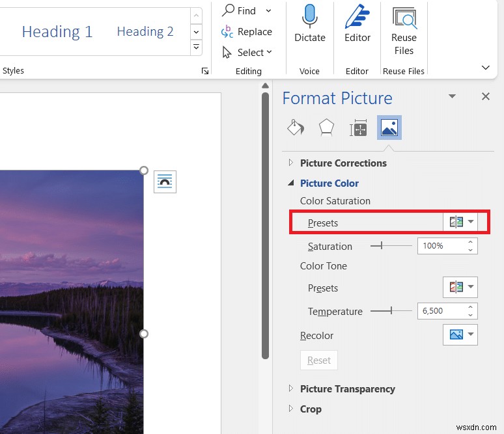Screen dimensions: 504x434
Task: Collapse the Picture Color section
Action: [291, 183]
